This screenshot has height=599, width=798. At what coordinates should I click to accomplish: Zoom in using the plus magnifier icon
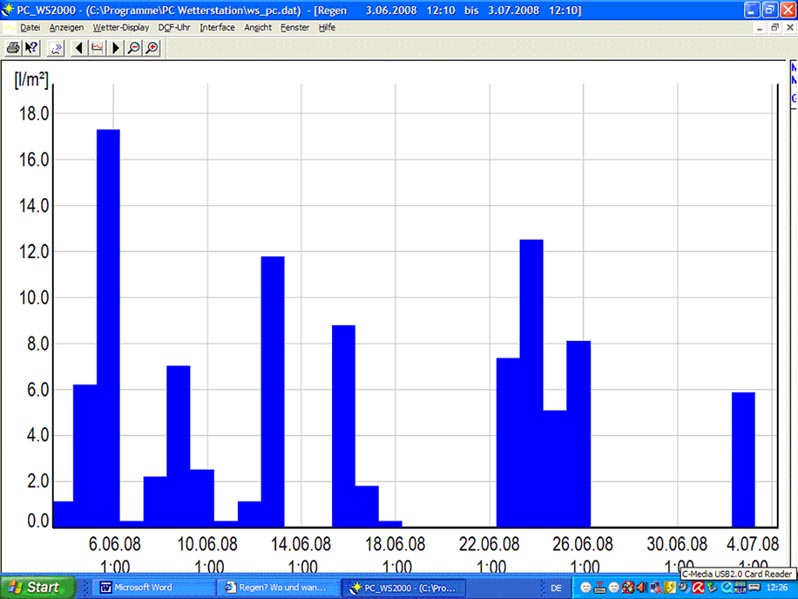151,47
